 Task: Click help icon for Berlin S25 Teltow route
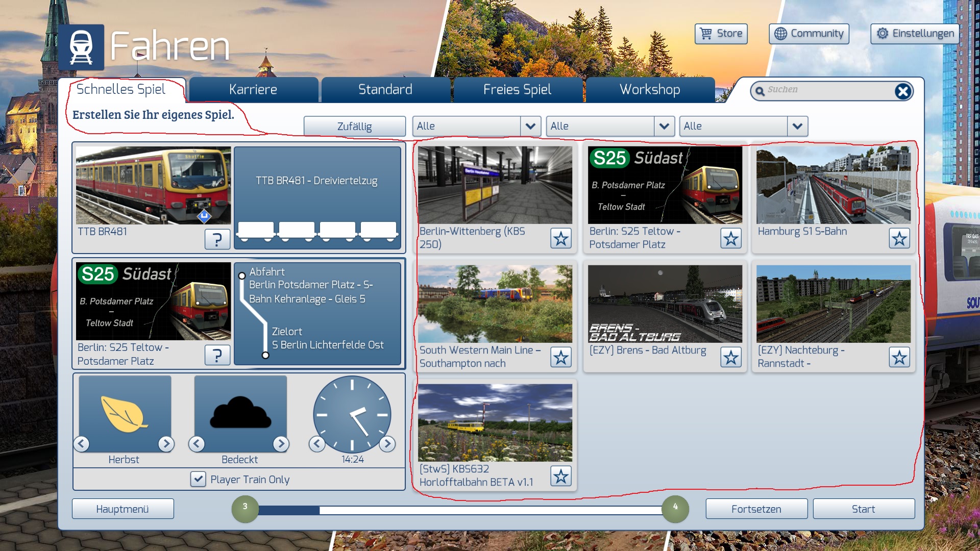click(x=217, y=355)
